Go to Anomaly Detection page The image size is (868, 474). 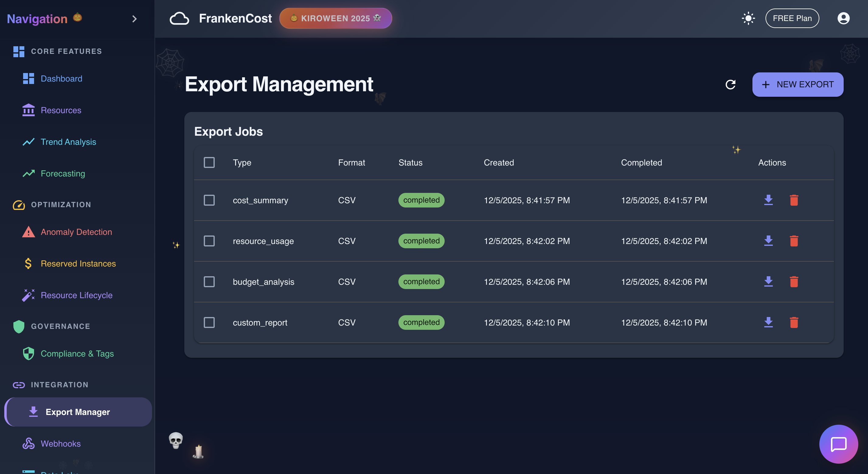[x=76, y=232]
